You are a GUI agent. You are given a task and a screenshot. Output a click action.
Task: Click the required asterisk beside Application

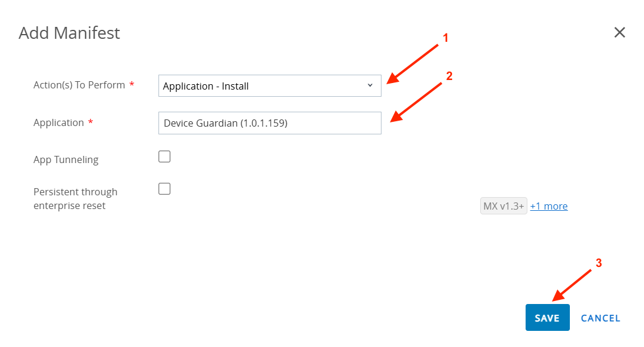91,123
